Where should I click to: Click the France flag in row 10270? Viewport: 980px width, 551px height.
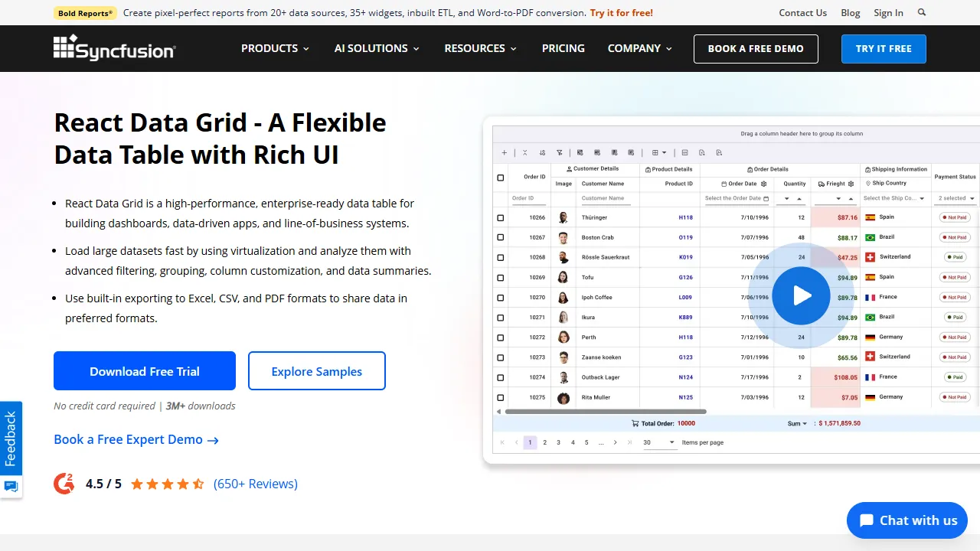click(870, 297)
